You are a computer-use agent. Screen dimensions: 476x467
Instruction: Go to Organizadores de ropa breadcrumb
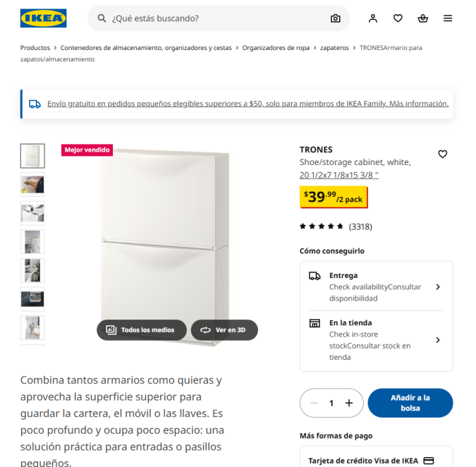coord(276,48)
